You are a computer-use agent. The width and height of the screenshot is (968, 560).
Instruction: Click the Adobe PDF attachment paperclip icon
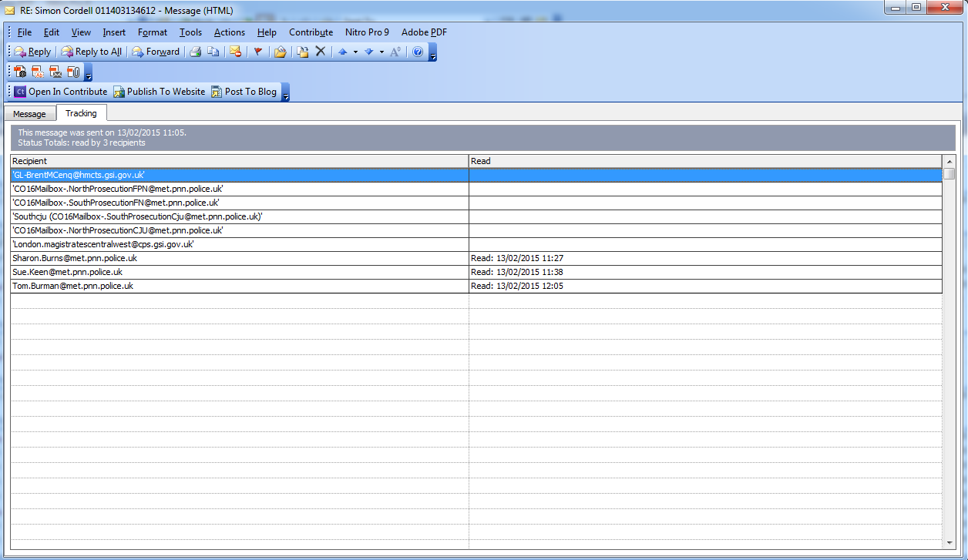click(x=73, y=72)
